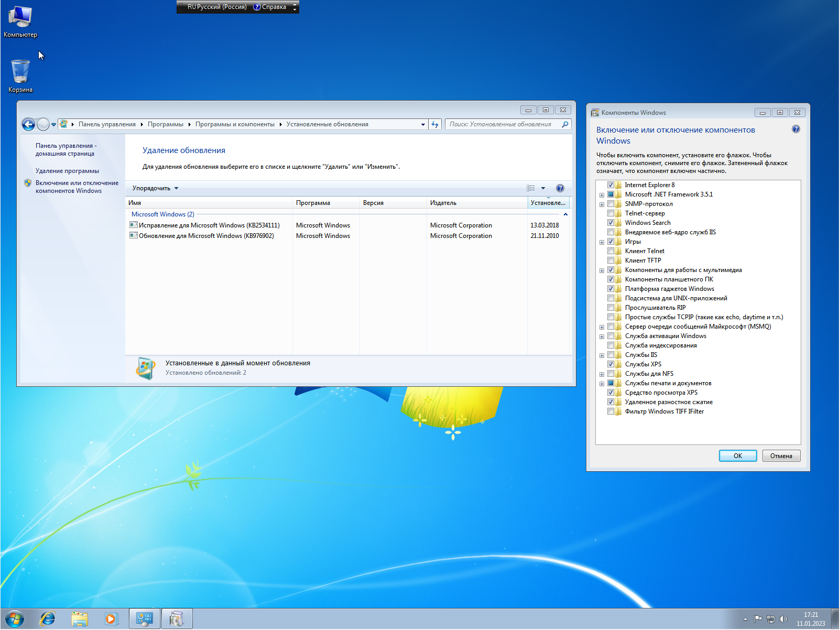The width and height of the screenshot is (840, 630).
Task: Click the view mode icon in toolbar
Action: pos(531,188)
